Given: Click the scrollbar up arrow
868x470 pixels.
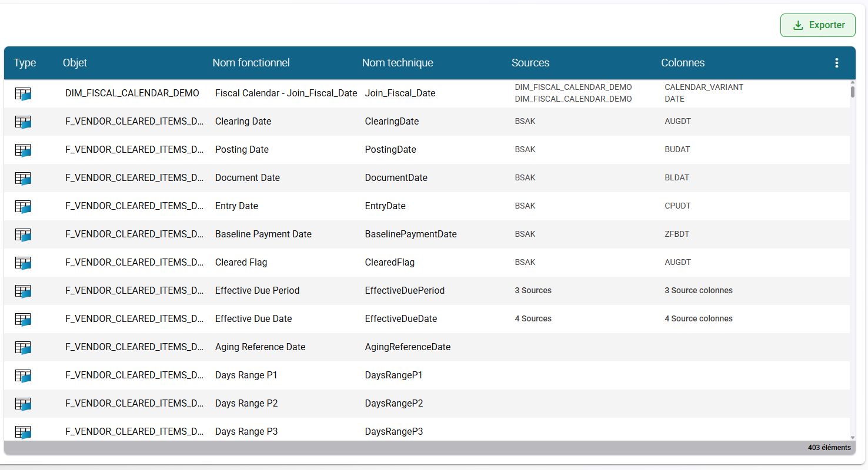Looking at the screenshot, I should 853,83.
